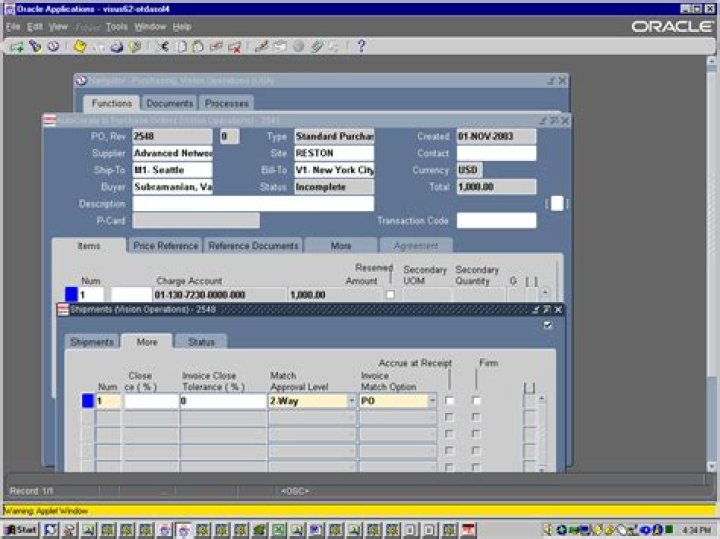Tick Firm checkbox in third shipment row

[477, 434]
